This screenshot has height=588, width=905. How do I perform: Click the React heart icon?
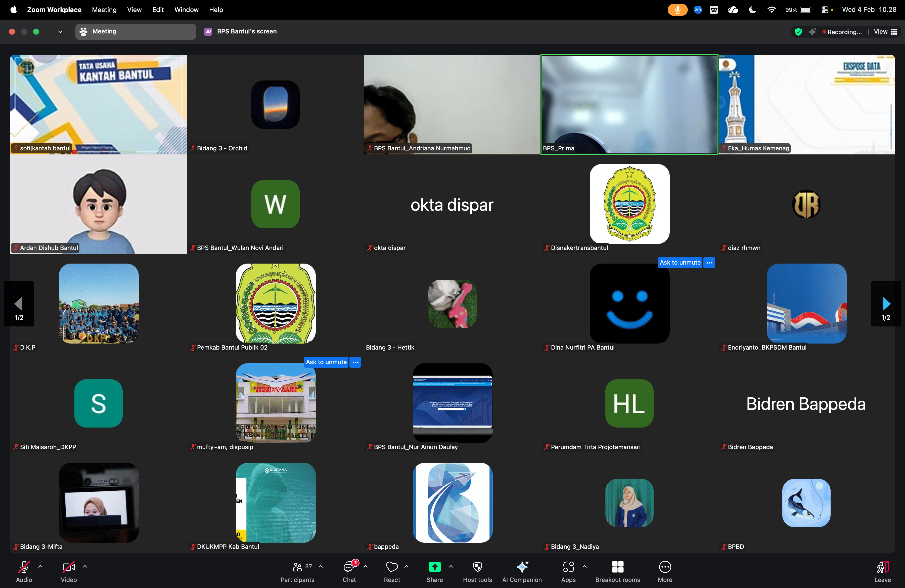[392, 567]
